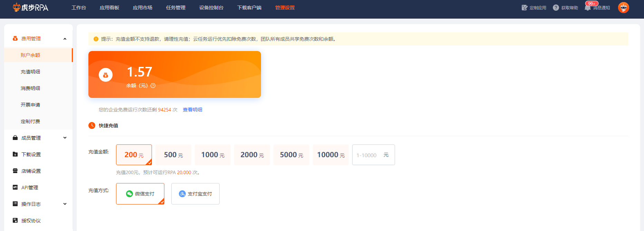Click the 成员管理 briefcase icon
This screenshot has width=644, height=231.
15,138
